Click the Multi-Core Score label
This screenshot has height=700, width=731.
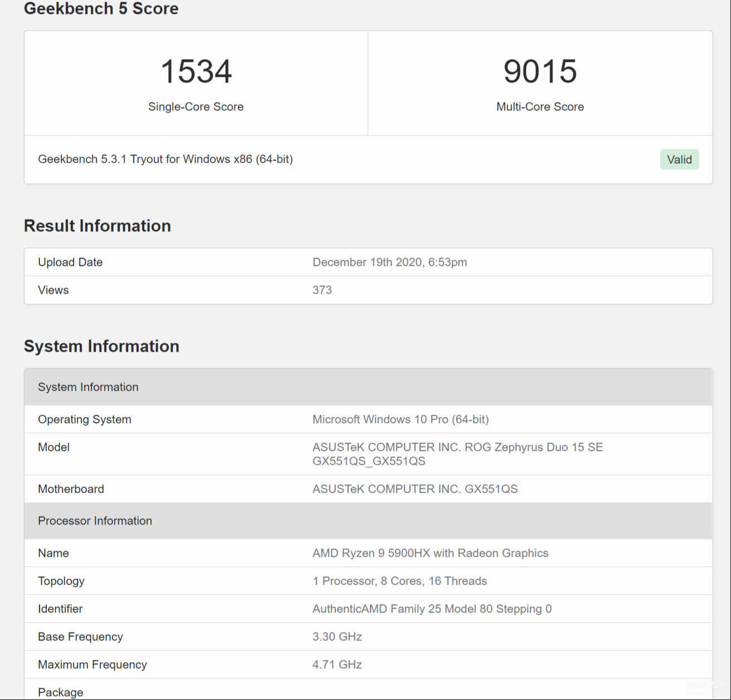(x=540, y=106)
